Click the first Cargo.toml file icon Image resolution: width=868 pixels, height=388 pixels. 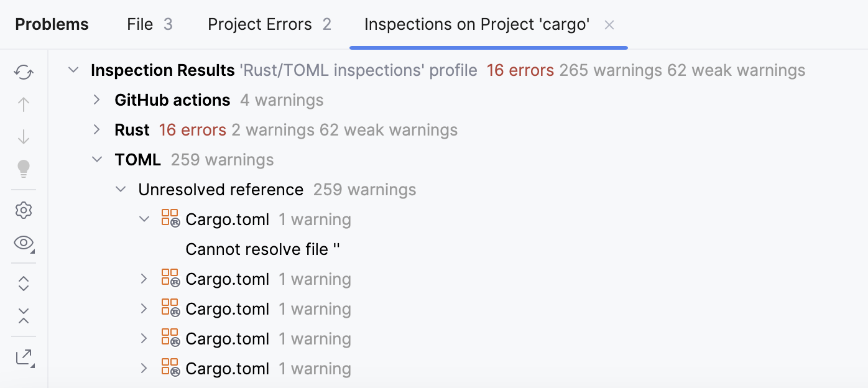pos(170,218)
